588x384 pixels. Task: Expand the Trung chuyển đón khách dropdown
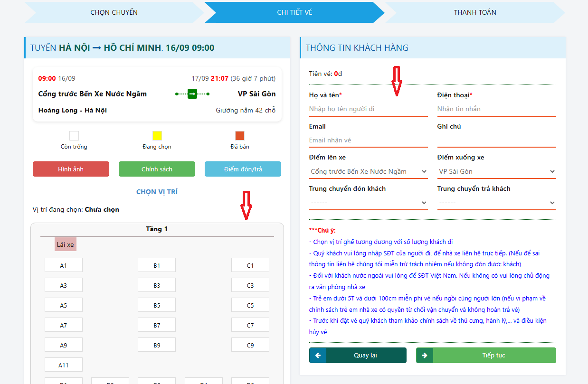point(368,203)
